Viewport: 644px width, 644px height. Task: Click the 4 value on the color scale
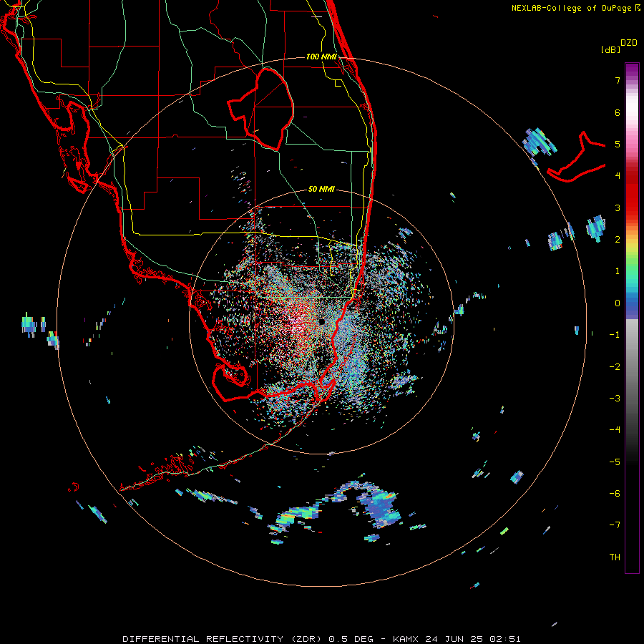coord(618,176)
